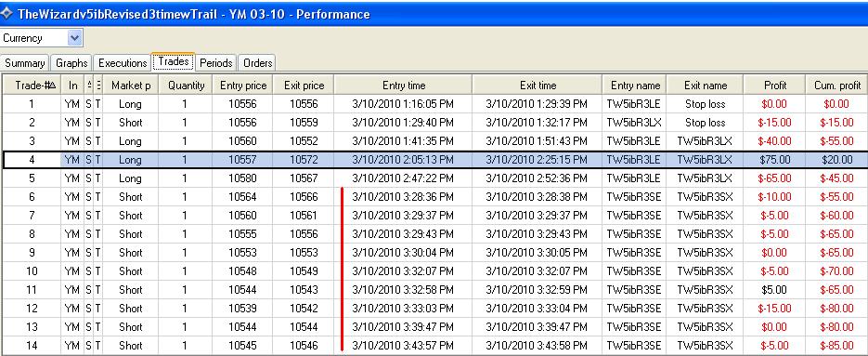This screenshot has height=356, width=868.
Task: Click exit time 3/10/2010 2:52:36 PM
Action: tap(537, 178)
